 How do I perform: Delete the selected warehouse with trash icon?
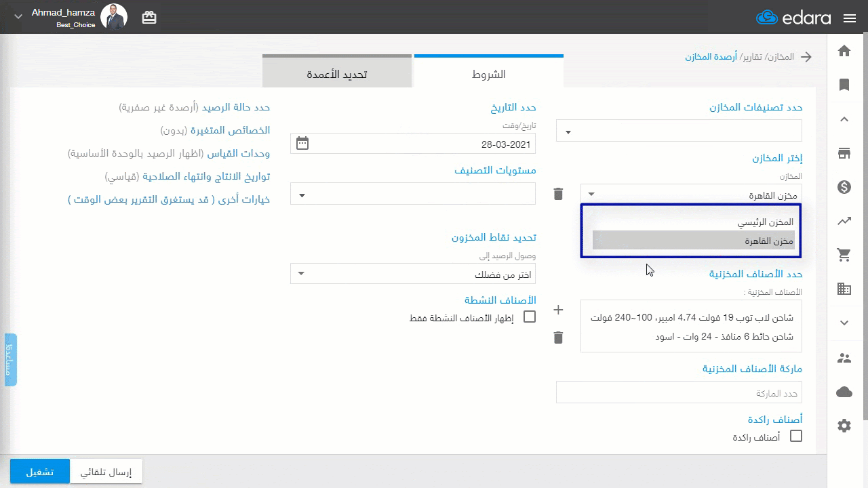[x=558, y=195]
